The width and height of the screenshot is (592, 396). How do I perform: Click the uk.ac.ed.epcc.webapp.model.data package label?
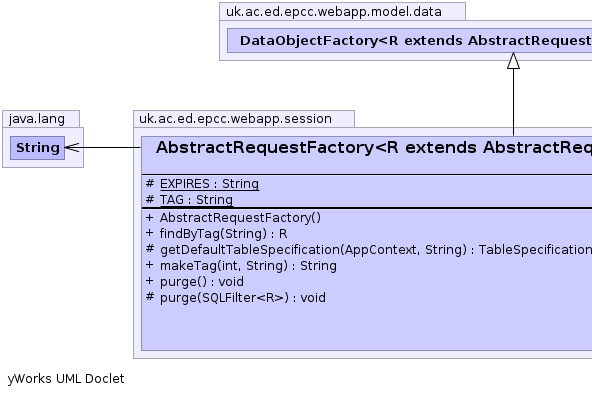click(334, 12)
